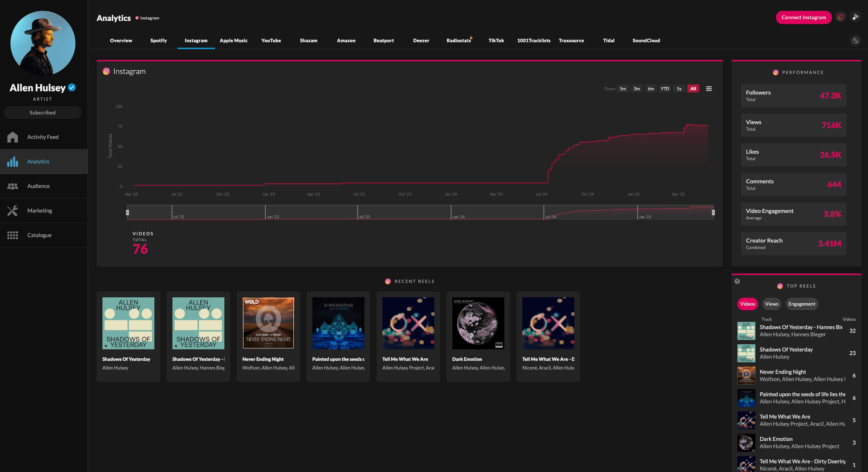The image size is (868, 472).
Task: Switch chart zoom to 3m
Action: point(637,88)
